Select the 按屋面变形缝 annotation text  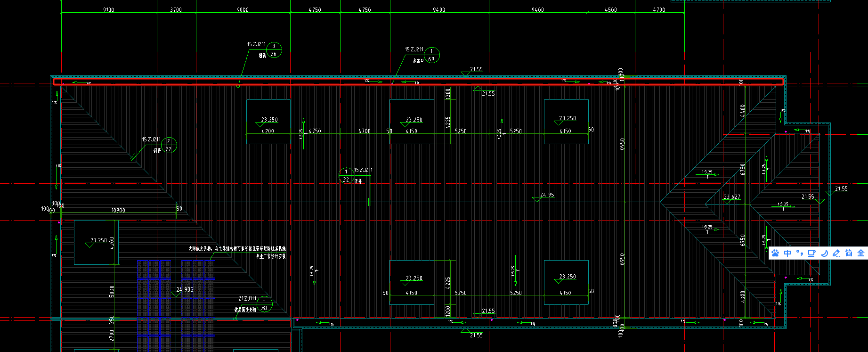point(245,310)
